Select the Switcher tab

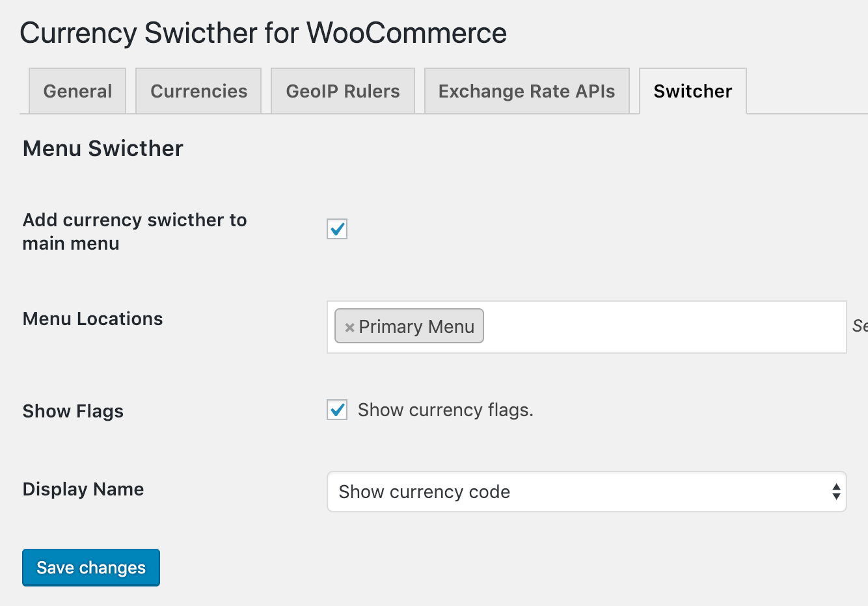tap(693, 91)
